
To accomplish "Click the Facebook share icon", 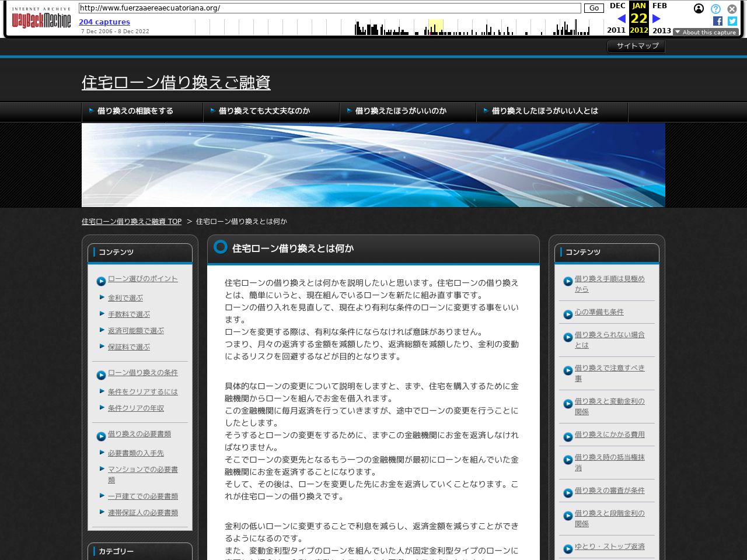I will pos(718,21).
